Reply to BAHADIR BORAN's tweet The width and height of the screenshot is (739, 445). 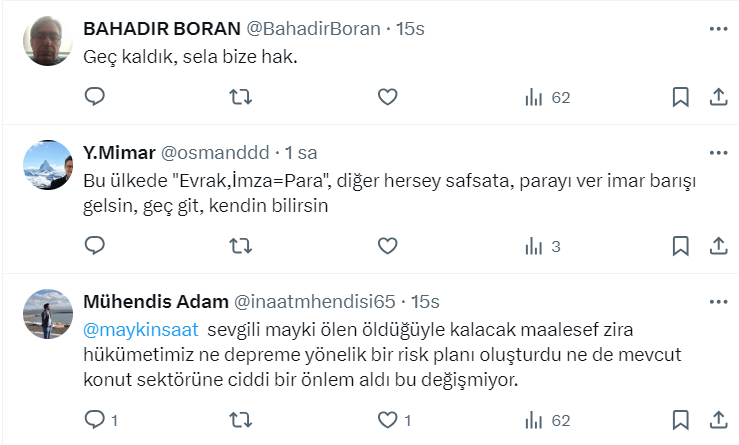(95, 97)
